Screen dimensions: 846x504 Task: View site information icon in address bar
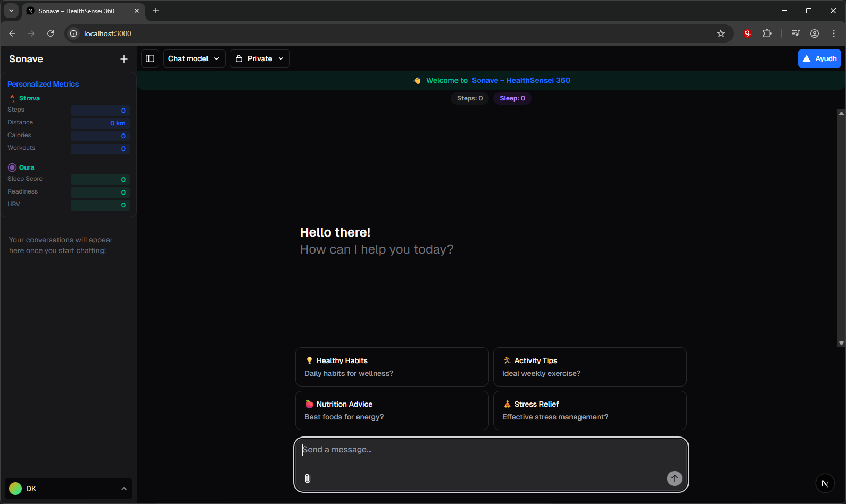pos(73,33)
